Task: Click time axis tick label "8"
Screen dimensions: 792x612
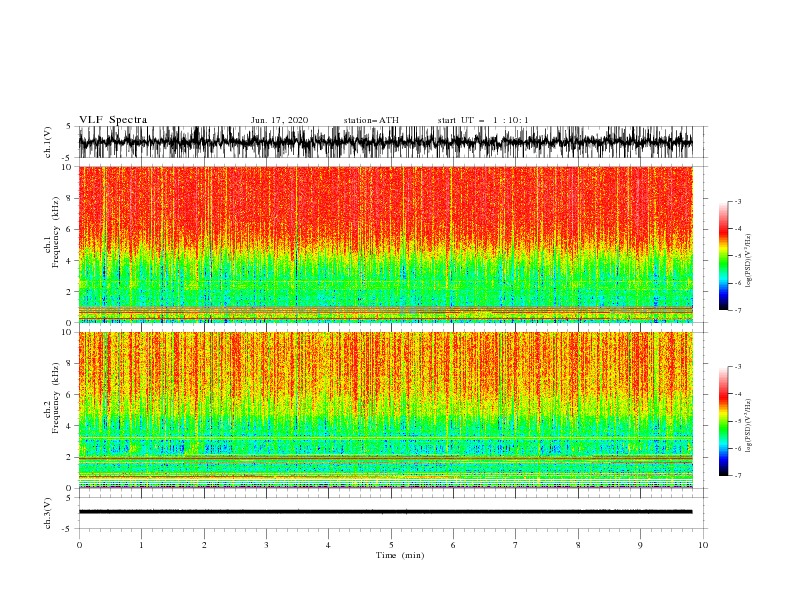Action: coord(578,545)
